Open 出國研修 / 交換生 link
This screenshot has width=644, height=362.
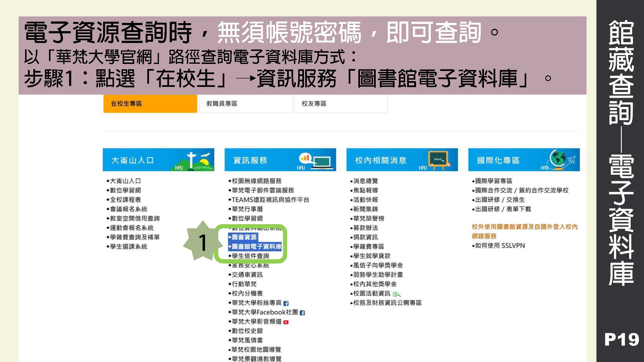click(500, 200)
